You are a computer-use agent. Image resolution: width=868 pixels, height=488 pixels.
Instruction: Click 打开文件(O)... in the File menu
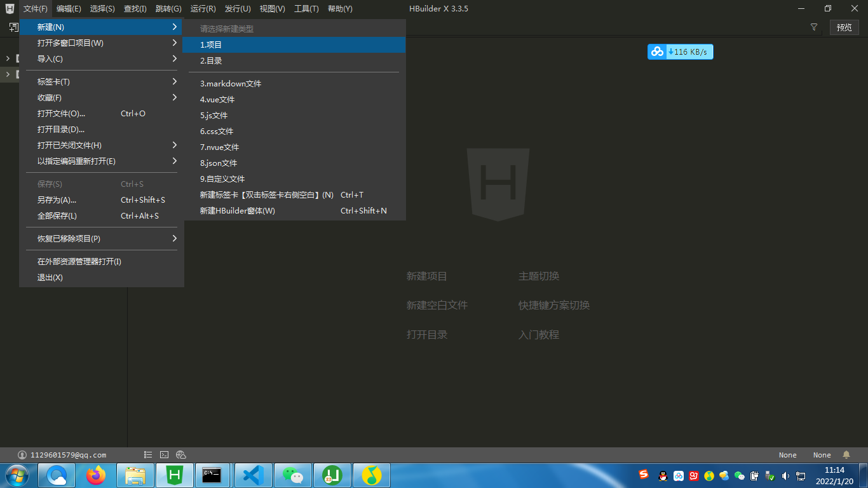tap(102, 113)
